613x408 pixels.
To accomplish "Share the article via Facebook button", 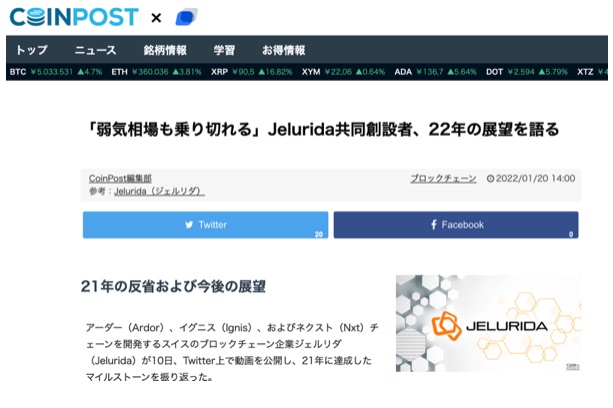I will coord(456,225).
